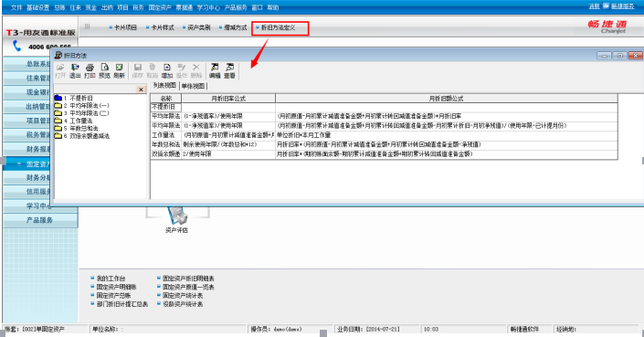Click the 操作 toolbar icon
The height and width of the screenshot is (337, 644).
182,70
